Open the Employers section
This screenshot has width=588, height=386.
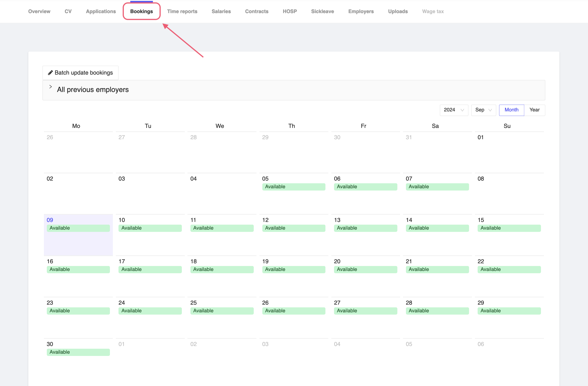[361, 11]
